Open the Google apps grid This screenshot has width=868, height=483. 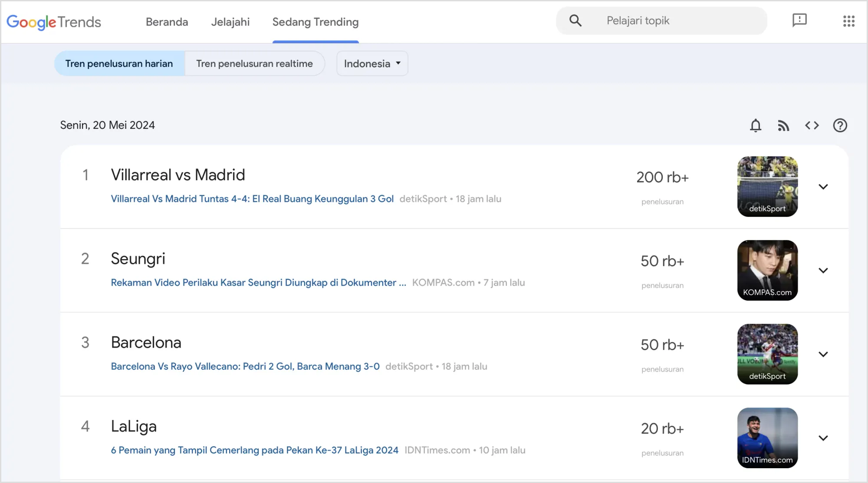[849, 21]
